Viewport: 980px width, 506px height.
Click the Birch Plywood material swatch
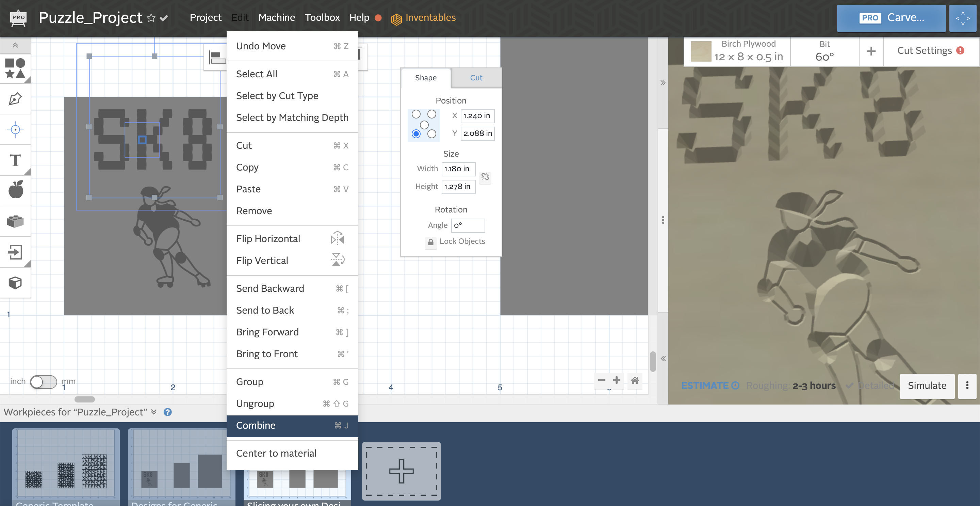click(701, 51)
